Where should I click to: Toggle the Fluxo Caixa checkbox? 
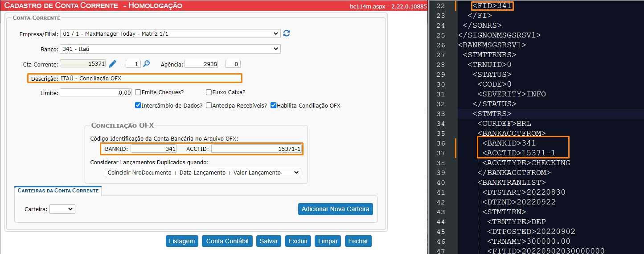coord(209,92)
